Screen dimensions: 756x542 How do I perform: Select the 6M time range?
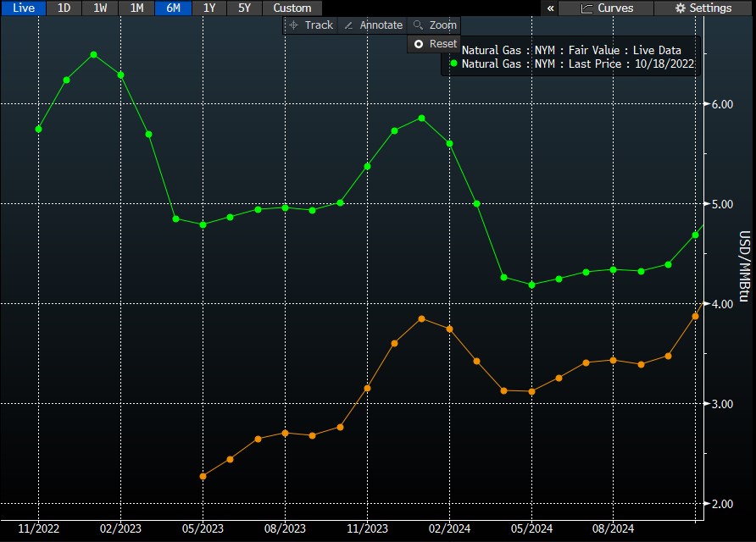(173, 8)
